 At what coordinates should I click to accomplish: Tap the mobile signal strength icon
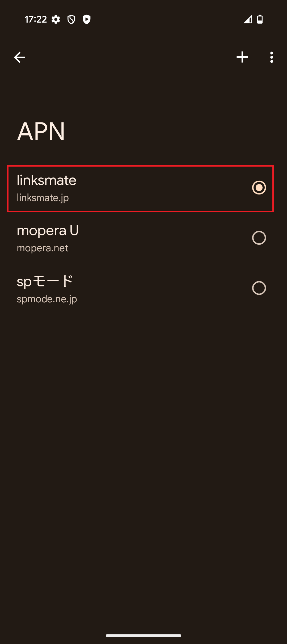pos(248,19)
